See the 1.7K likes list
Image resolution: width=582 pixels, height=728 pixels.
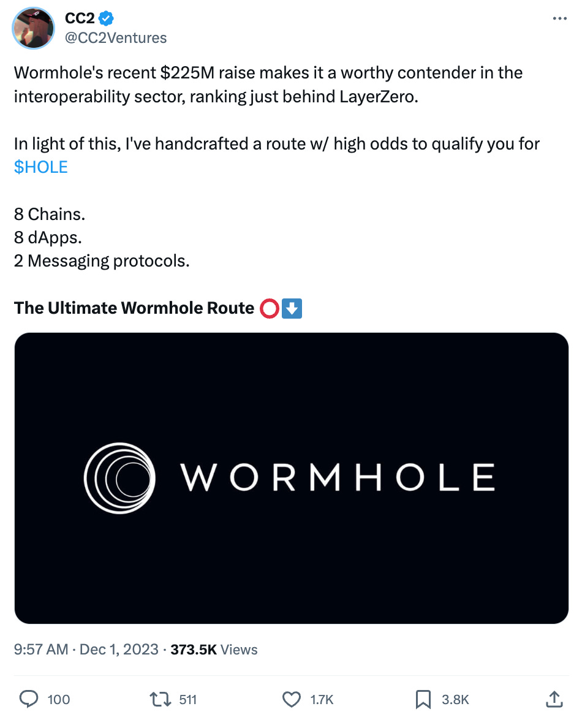pyautogui.click(x=321, y=699)
